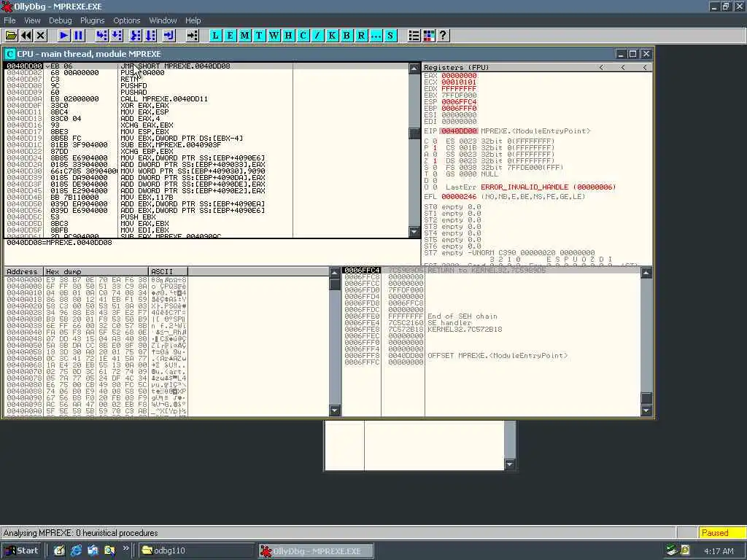Click the Close program X toolbar icon
The height and width of the screenshot is (560, 747).
[x=41, y=35]
